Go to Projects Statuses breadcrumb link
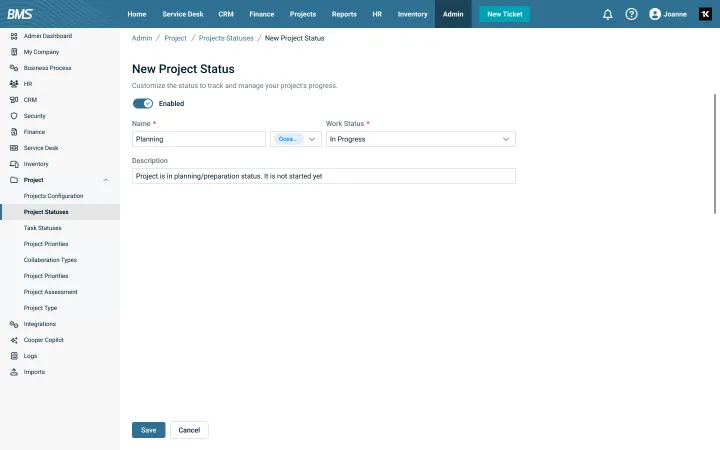This screenshot has height=450, width=720. point(224,38)
